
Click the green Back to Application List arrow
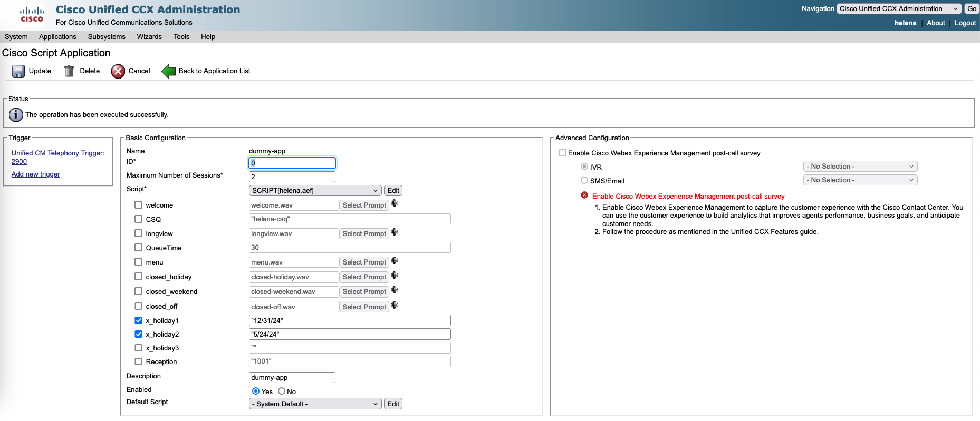169,71
